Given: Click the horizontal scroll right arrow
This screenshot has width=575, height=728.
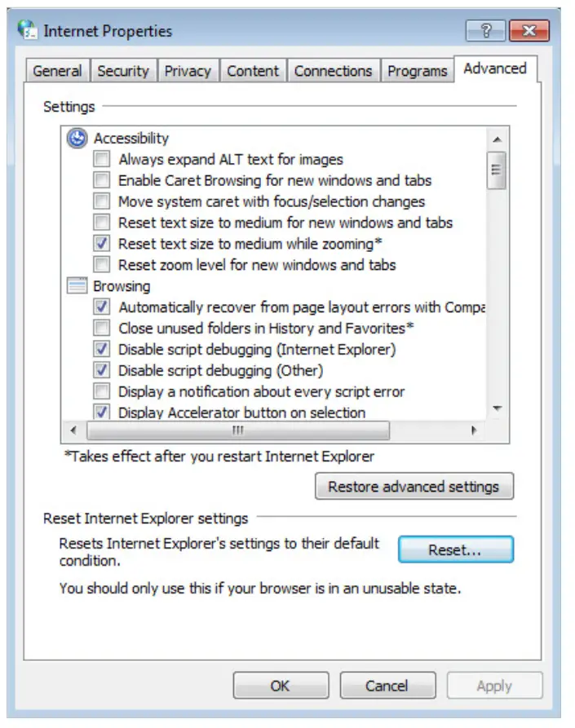Looking at the screenshot, I should point(473,430).
